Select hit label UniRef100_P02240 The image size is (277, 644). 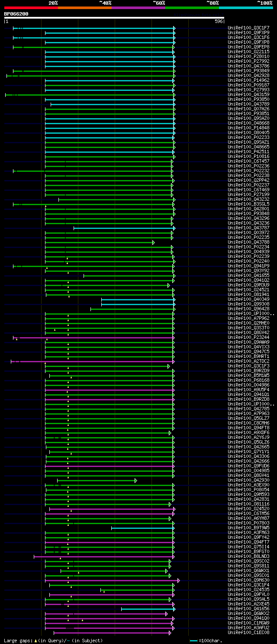pyautogui.click(x=248, y=261)
